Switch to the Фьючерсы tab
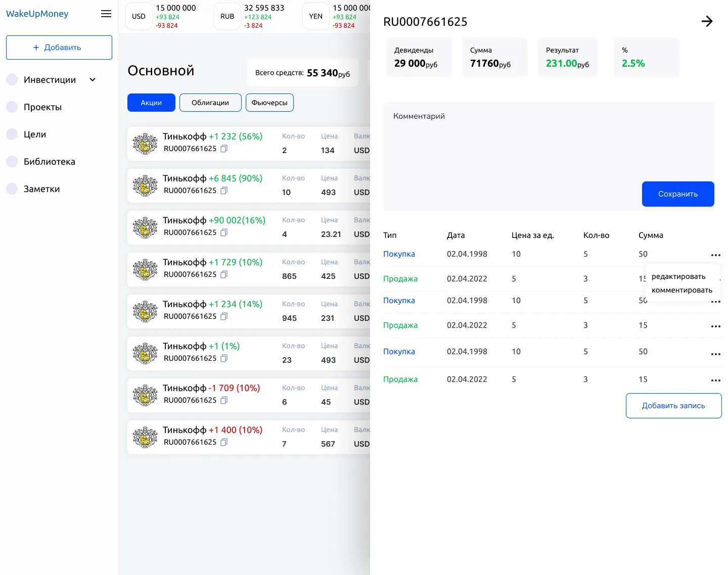This screenshot has width=728, height=575. point(269,103)
